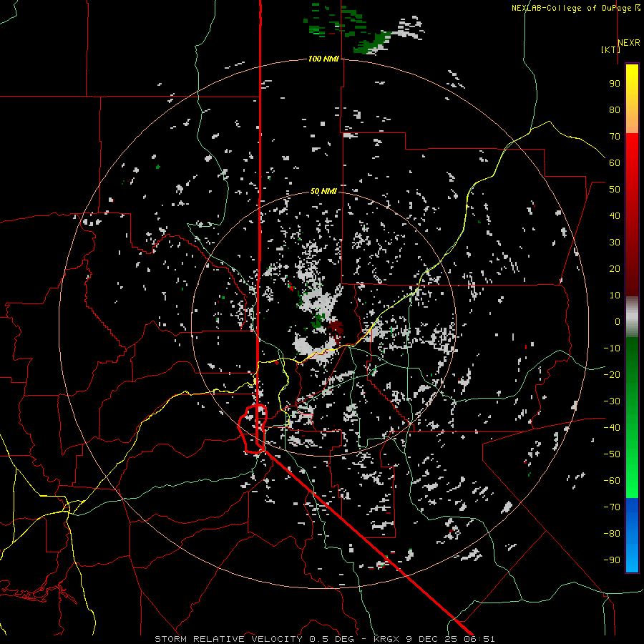The width and height of the screenshot is (644, 644).
Task: Click the [KT] units label
Action: [610, 49]
